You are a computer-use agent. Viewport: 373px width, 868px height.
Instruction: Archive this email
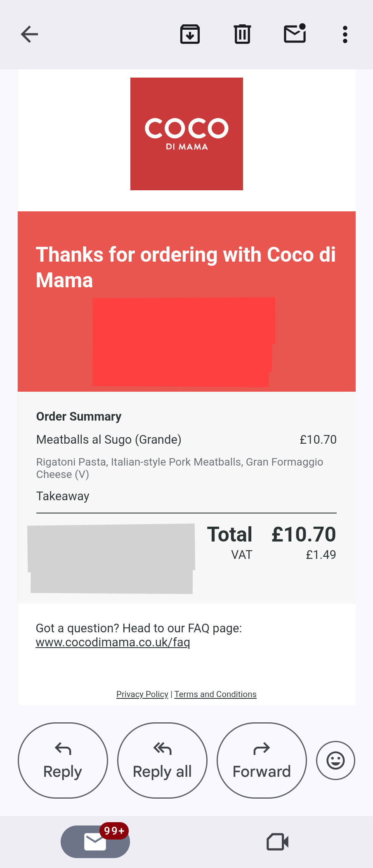(x=190, y=34)
